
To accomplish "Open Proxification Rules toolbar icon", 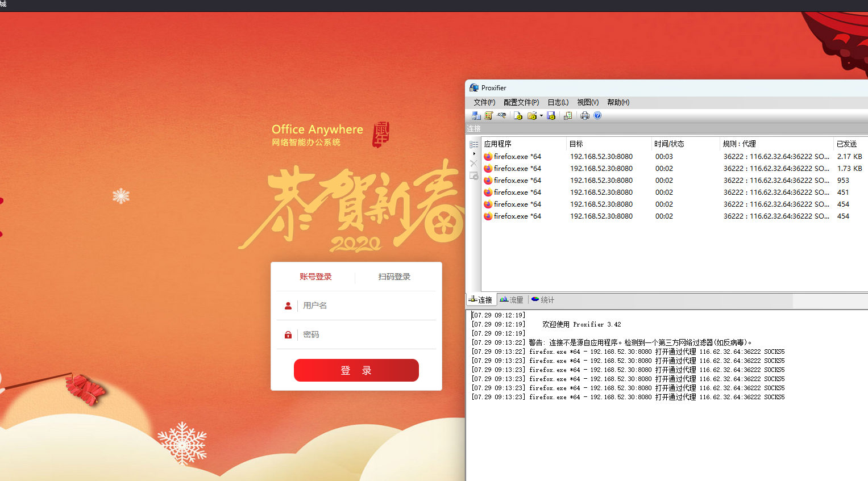I will [x=488, y=115].
